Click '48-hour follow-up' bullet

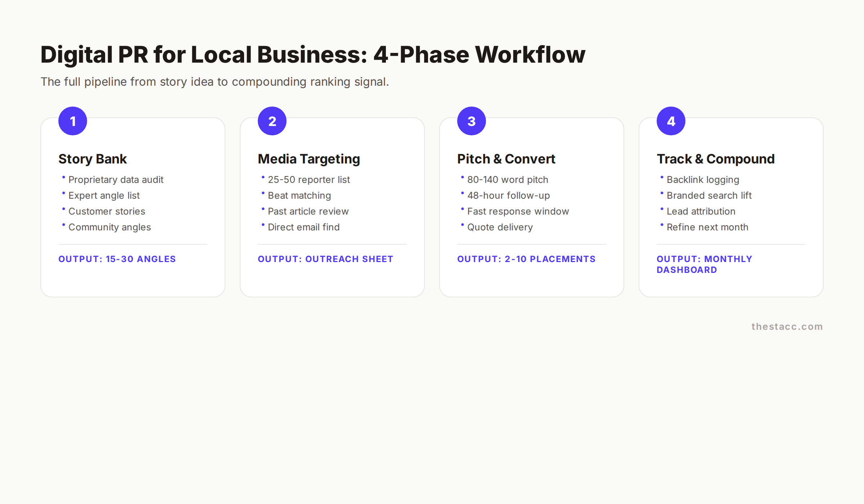[509, 195]
